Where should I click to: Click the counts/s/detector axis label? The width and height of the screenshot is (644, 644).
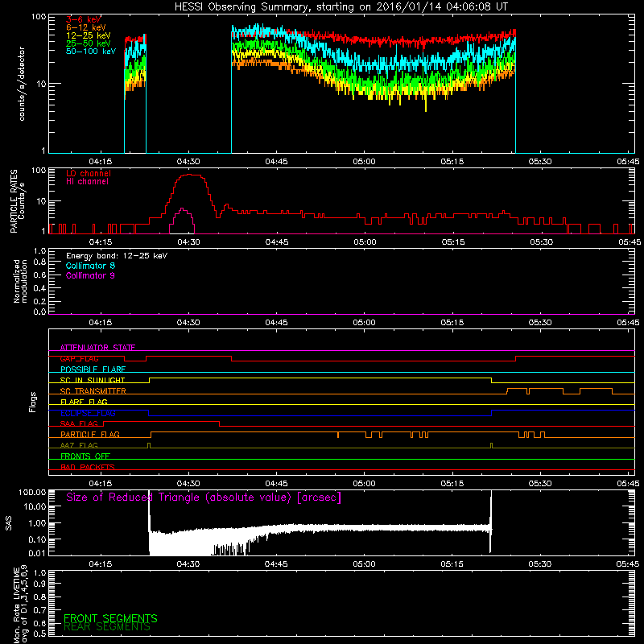pos(22,84)
